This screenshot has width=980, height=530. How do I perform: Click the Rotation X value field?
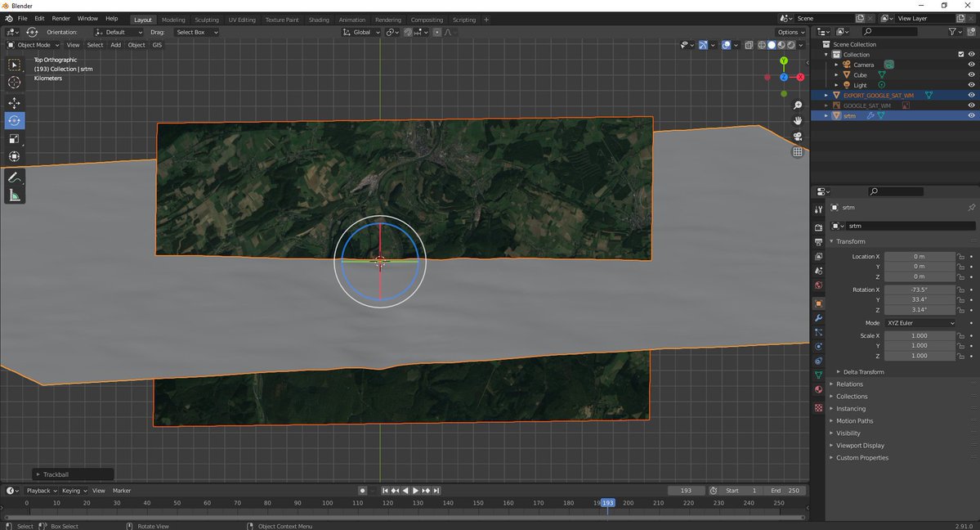(919, 290)
